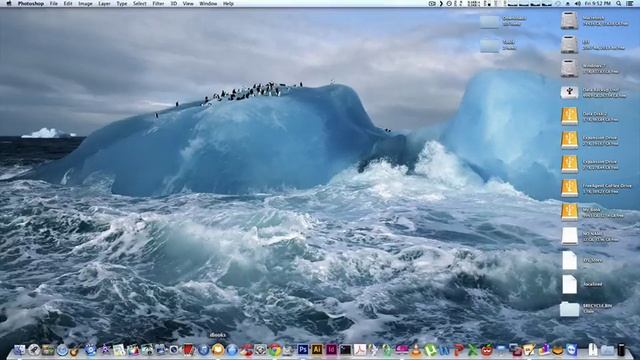Screen dimensions: 640x360
Task: Open the Edit menu
Action: (68, 3)
